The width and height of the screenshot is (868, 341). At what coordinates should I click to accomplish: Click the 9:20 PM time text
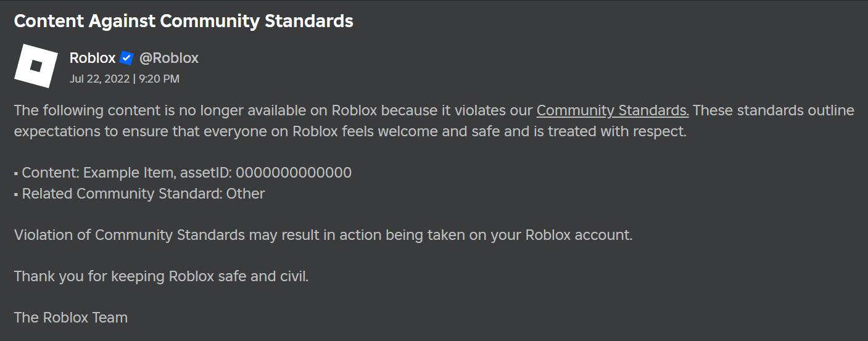pos(159,79)
